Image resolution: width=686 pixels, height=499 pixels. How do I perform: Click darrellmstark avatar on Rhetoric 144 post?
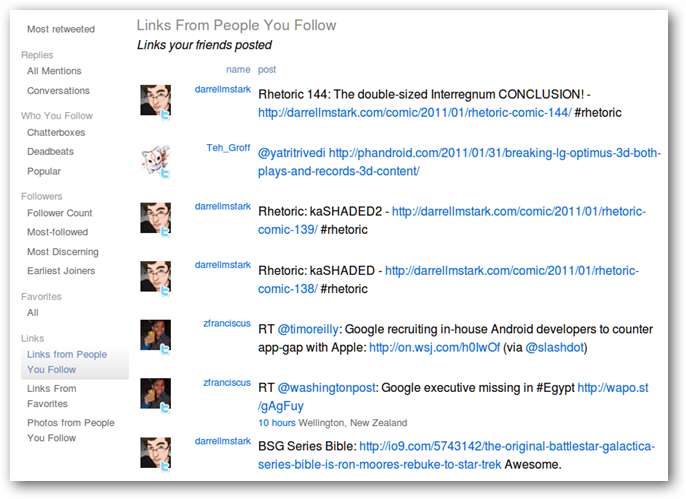[154, 101]
